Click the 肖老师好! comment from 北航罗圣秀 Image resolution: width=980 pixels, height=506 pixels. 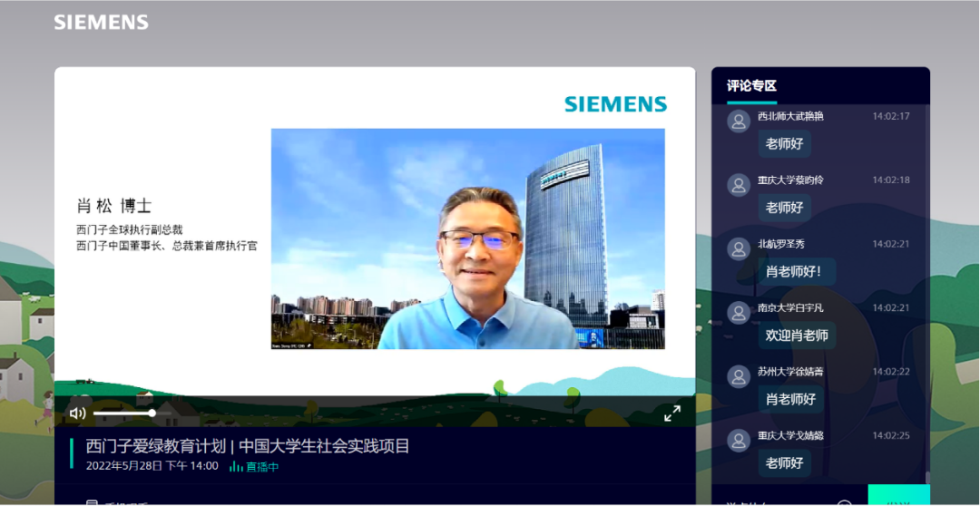point(797,272)
